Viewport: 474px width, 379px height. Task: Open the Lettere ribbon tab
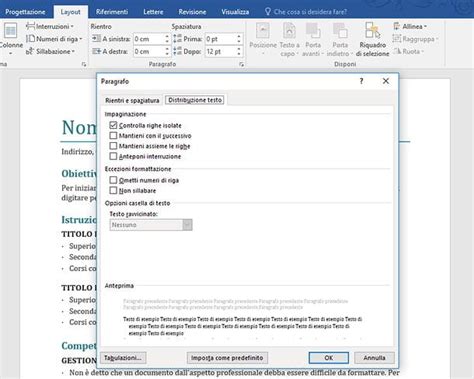point(153,12)
